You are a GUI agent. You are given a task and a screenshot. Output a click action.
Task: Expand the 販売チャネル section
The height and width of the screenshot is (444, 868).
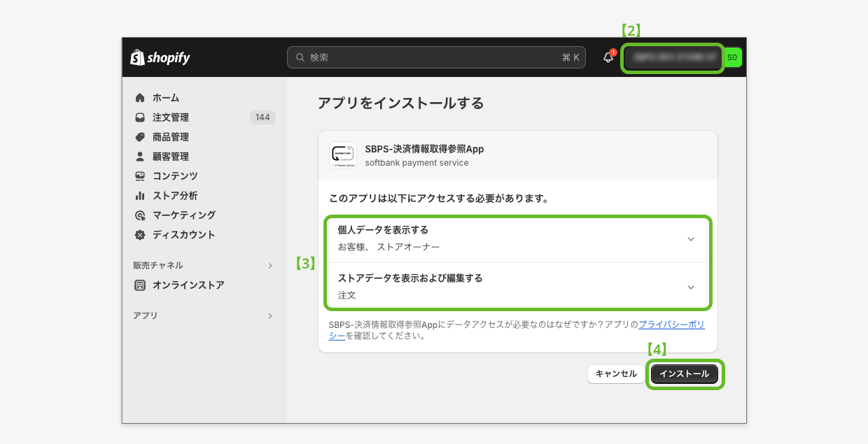click(x=270, y=266)
